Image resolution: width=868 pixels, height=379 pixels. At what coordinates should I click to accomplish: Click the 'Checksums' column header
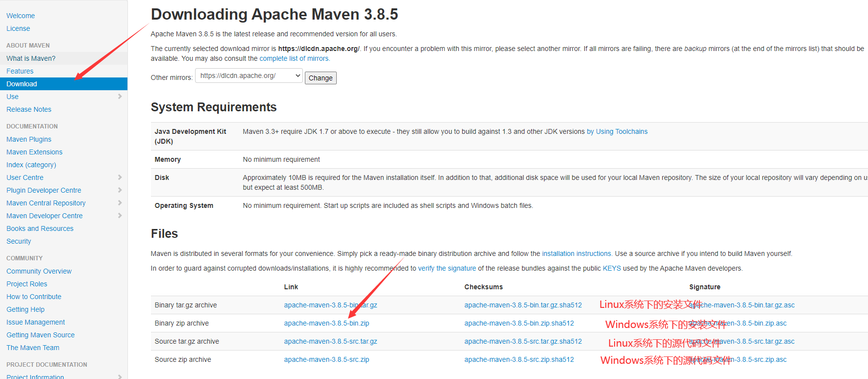(484, 287)
